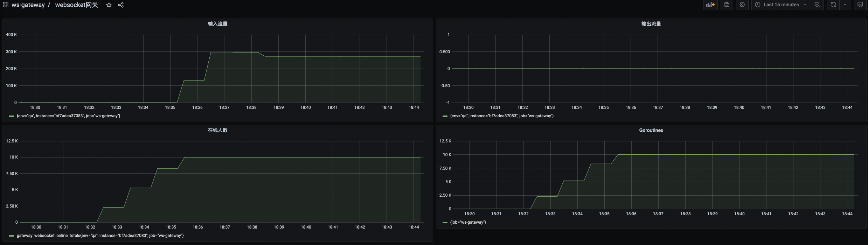This screenshot has height=245, width=868.
Task: Open dashboard settings gear
Action: (742, 5)
